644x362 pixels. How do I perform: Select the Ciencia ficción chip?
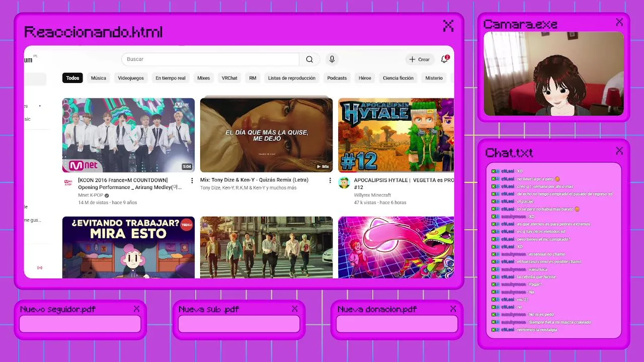point(398,78)
